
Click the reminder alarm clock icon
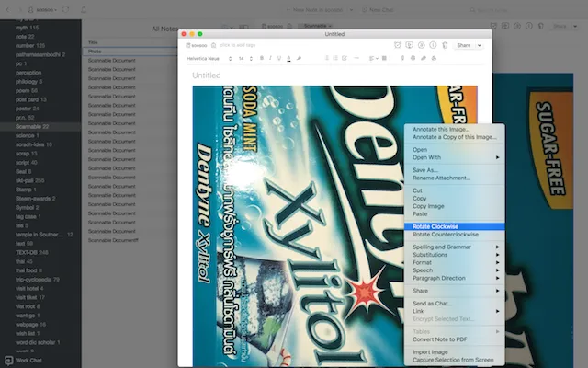(397, 44)
